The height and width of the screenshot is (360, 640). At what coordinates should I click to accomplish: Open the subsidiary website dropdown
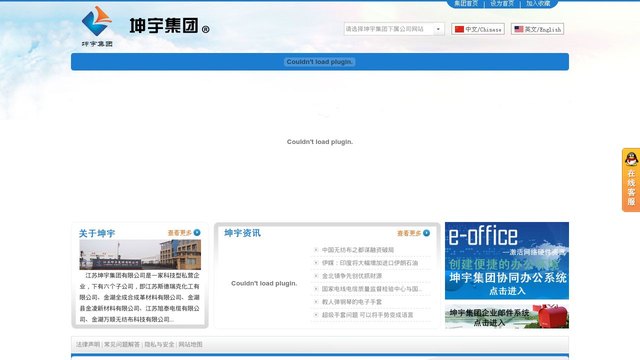pyautogui.click(x=394, y=29)
